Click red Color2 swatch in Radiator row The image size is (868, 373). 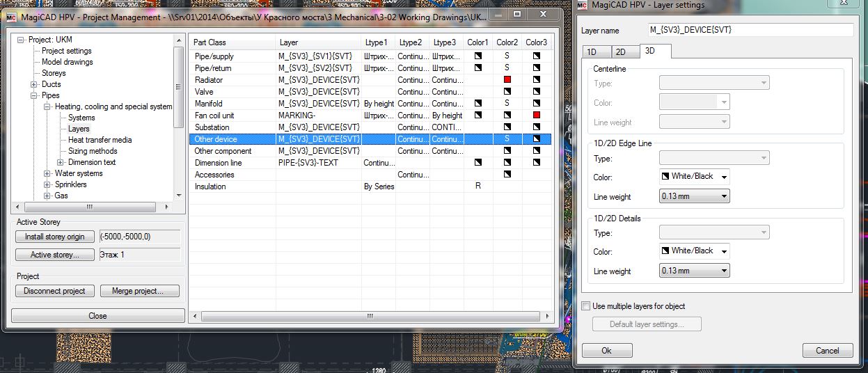(x=507, y=80)
